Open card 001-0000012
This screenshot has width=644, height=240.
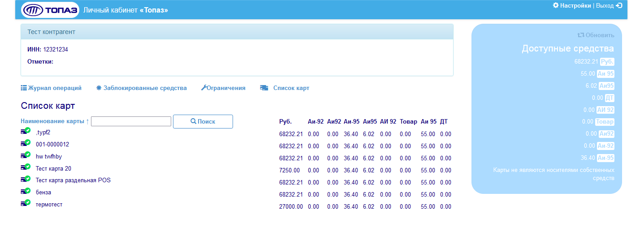coord(52,145)
